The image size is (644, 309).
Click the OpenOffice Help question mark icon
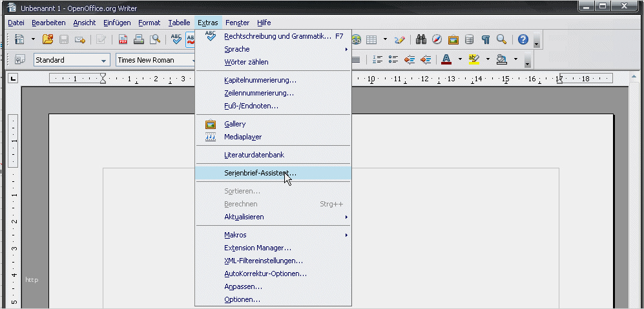coord(523,40)
